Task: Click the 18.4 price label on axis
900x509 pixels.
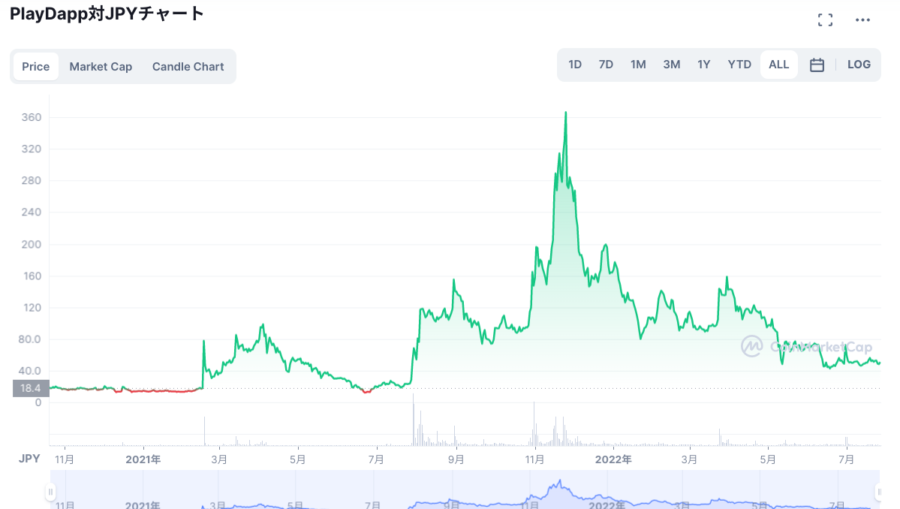Action: pos(30,388)
